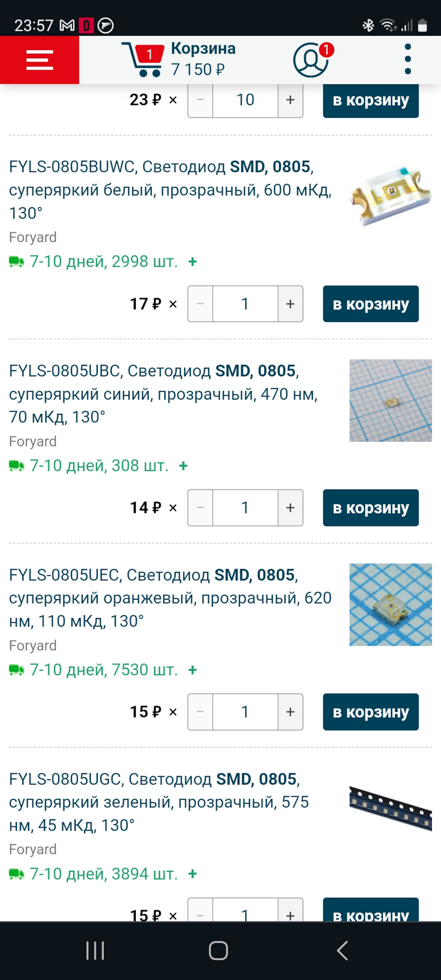Increase quantity of FYLS-0805UEC orange LED
The height and width of the screenshot is (980, 441).
pyautogui.click(x=289, y=712)
